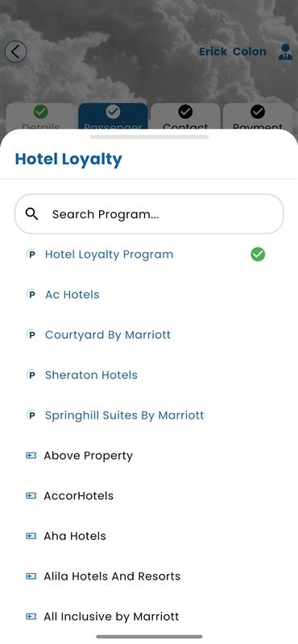Tap the back arrow icon

pos(15,52)
